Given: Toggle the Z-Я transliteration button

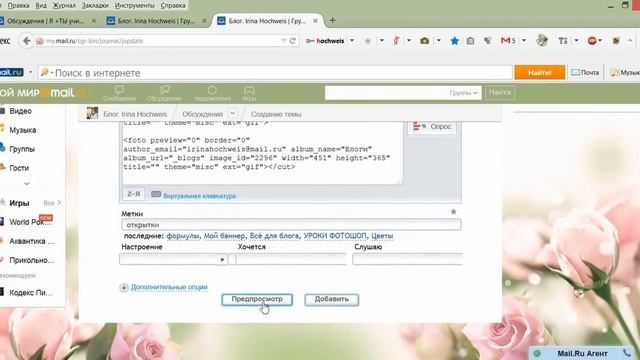Looking at the screenshot, I should click(x=133, y=194).
